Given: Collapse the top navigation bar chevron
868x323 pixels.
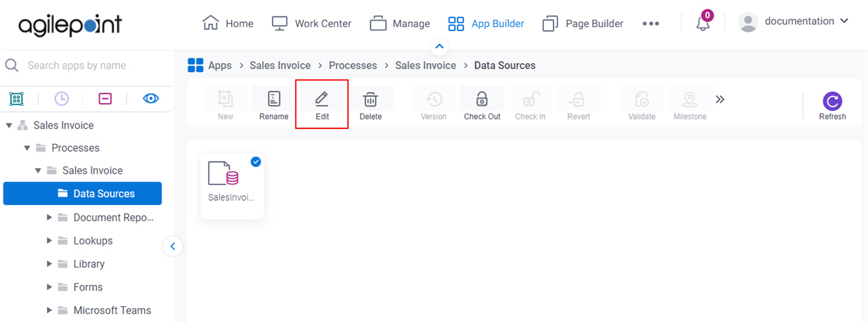Looking at the screenshot, I should (x=439, y=46).
